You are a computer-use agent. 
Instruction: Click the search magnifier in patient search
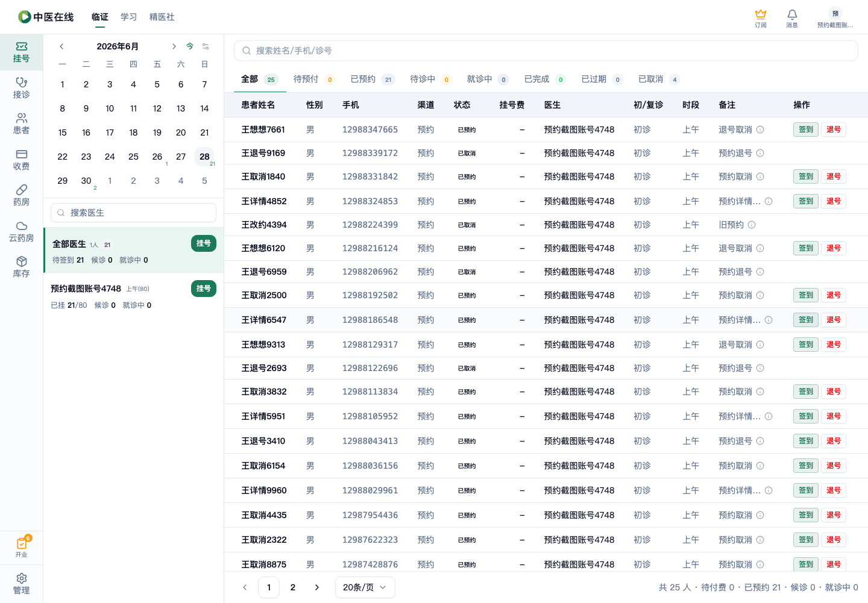click(247, 51)
